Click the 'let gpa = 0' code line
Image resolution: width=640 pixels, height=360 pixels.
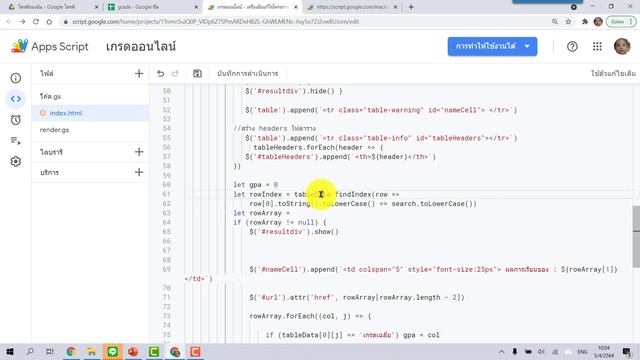pos(256,185)
